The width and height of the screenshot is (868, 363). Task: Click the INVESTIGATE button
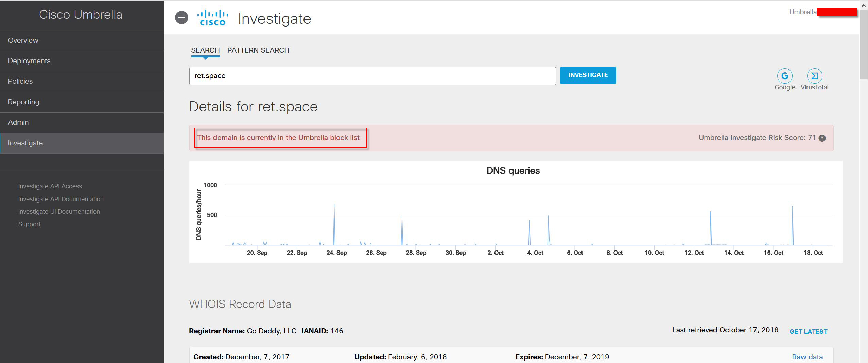pyautogui.click(x=588, y=75)
